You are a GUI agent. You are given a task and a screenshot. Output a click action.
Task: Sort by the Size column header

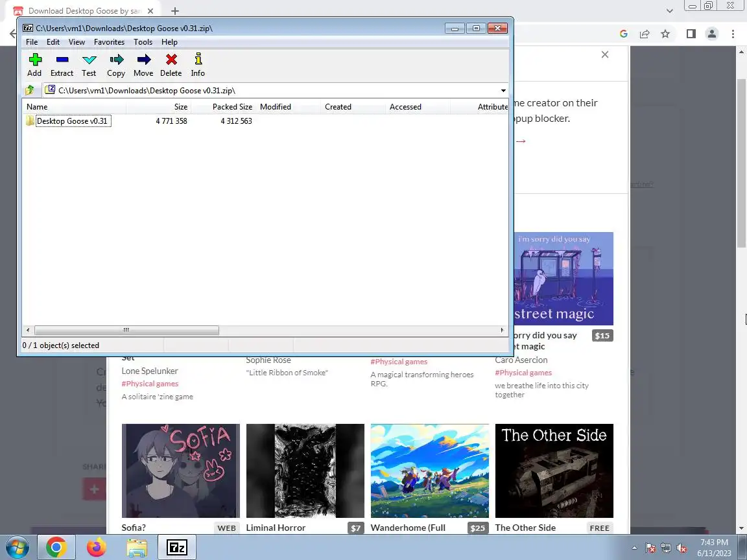[159, 107]
